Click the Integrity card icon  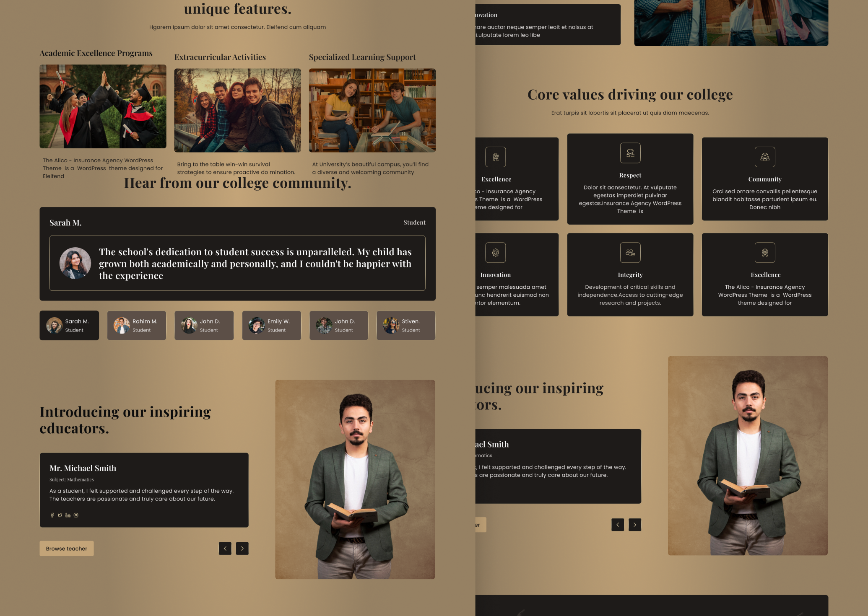pos(630,252)
